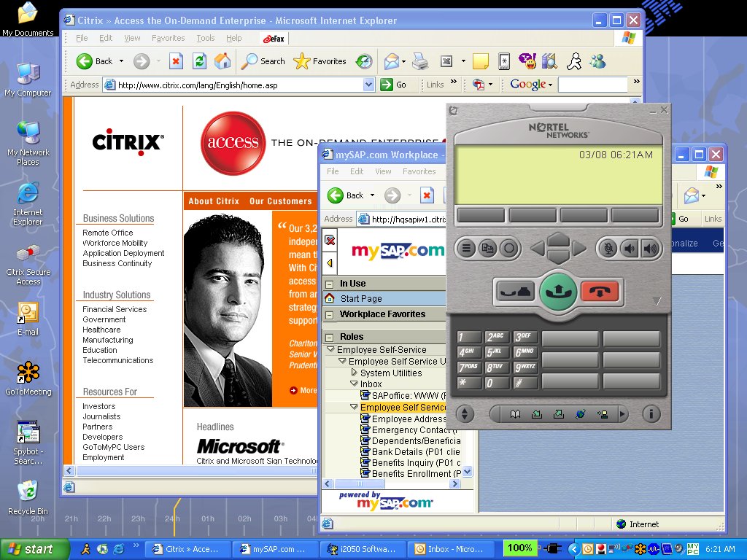This screenshot has height=560, width=747.
Task: Open the Help menu in Citrix browser
Action: [x=233, y=38]
